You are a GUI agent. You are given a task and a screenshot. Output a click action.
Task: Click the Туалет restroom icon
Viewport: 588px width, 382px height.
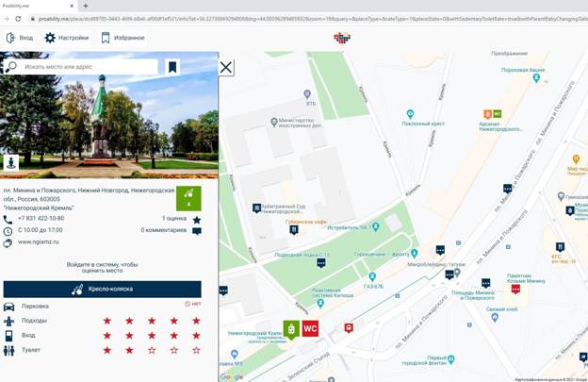click(x=9, y=351)
